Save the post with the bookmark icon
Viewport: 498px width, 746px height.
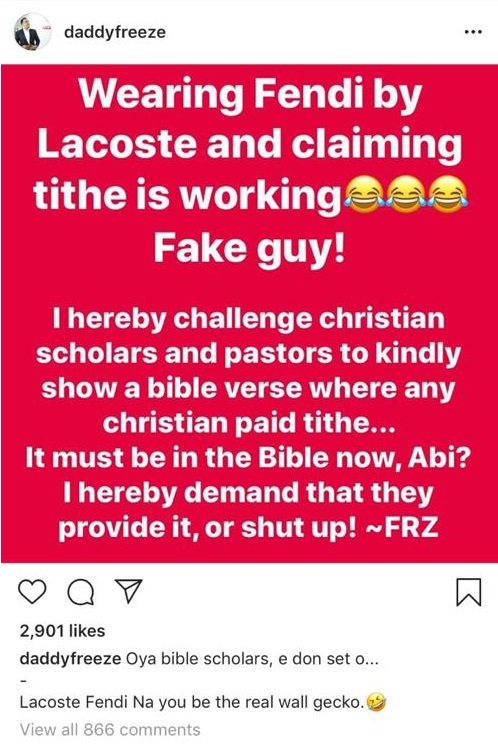pyautogui.click(x=469, y=592)
